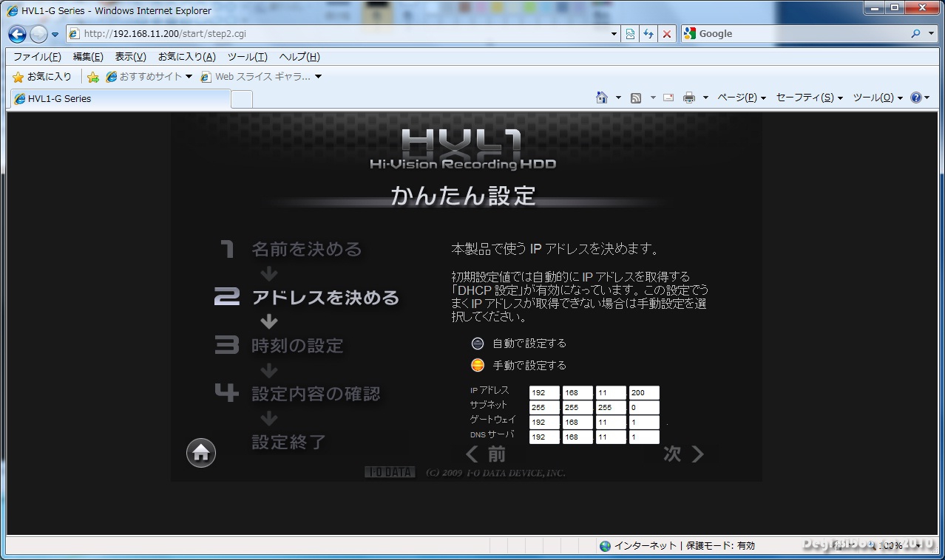Open the ファイル(F) menu
The image size is (945, 560).
(37, 57)
